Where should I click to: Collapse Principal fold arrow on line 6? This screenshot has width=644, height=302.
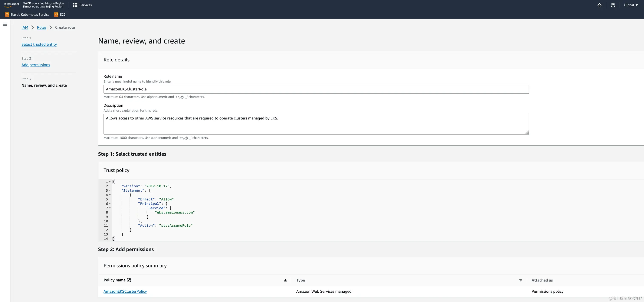tap(110, 204)
